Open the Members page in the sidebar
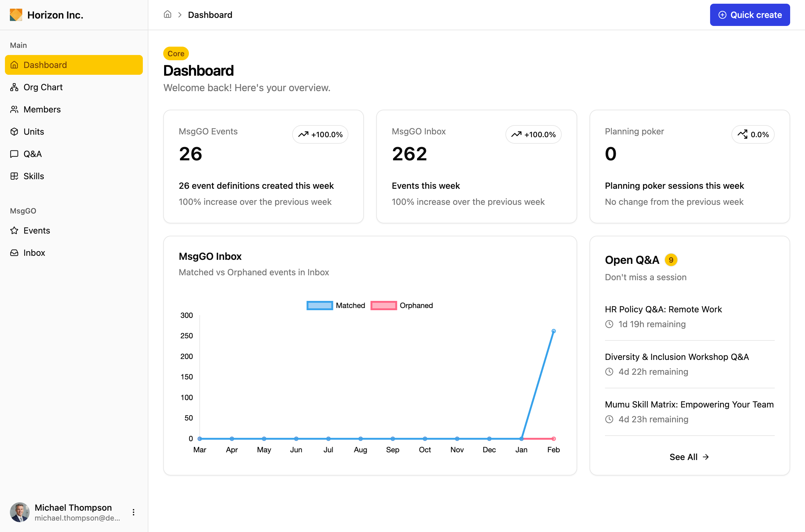 [x=42, y=109]
